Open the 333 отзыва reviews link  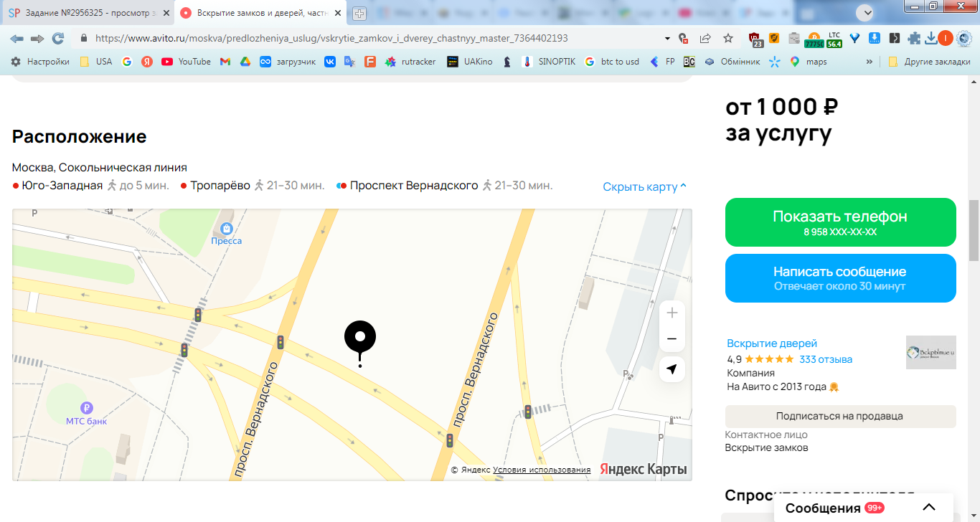[x=826, y=359]
